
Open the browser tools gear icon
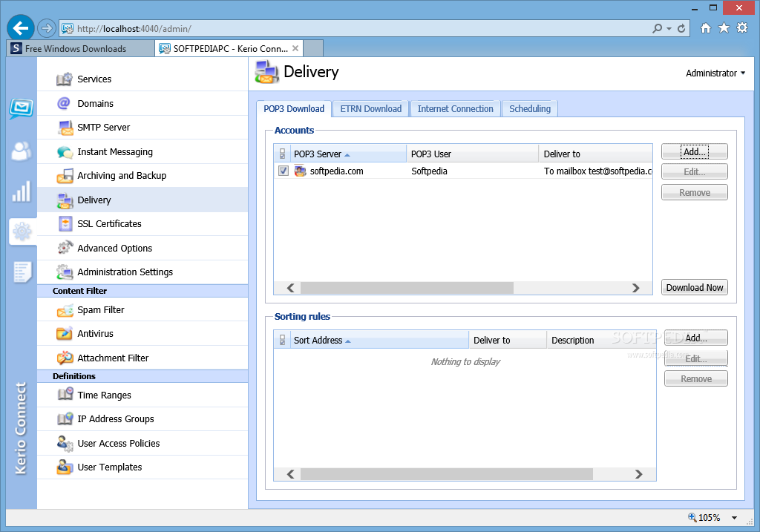tap(742, 28)
